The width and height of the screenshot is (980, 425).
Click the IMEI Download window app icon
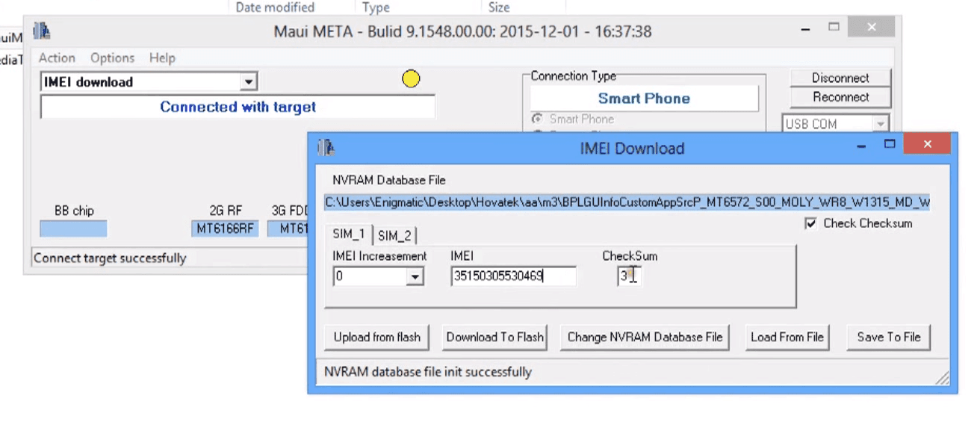tap(326, 148)
